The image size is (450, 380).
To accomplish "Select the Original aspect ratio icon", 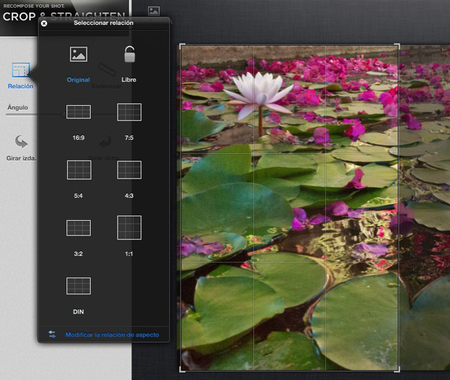I will (x=78, y=54).
